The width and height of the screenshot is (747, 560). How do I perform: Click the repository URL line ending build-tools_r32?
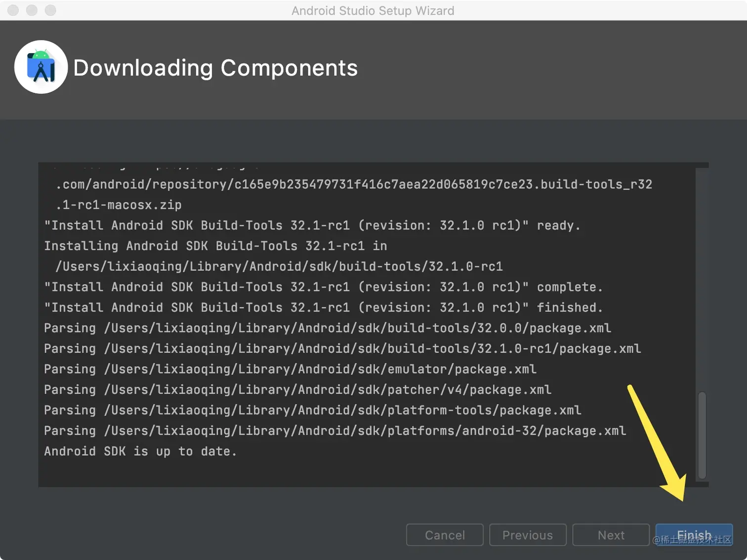point(354,184)
